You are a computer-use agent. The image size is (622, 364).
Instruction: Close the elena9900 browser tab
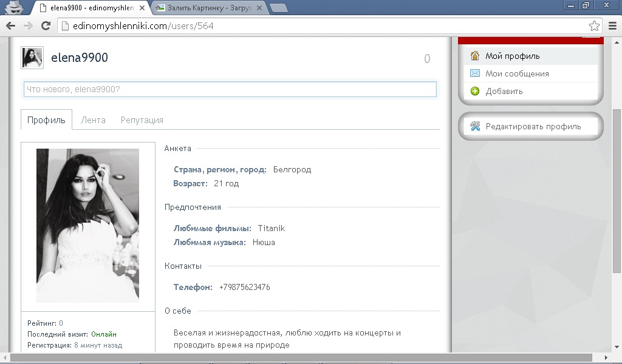click(142, 7)
